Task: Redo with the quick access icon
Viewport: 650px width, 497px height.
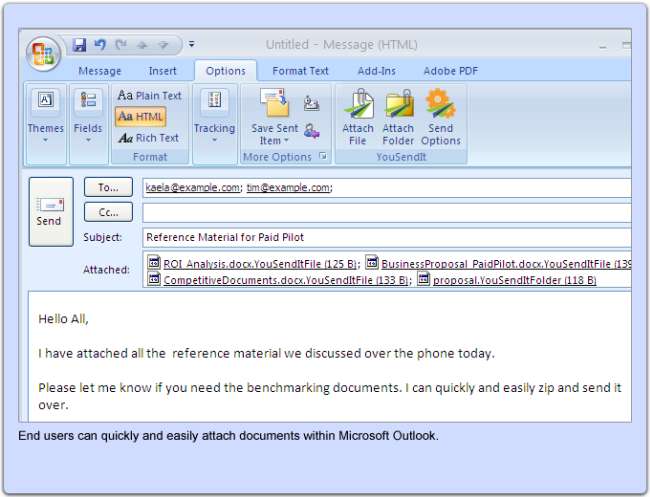Action: pyautogui.click(x=121, y=44)
